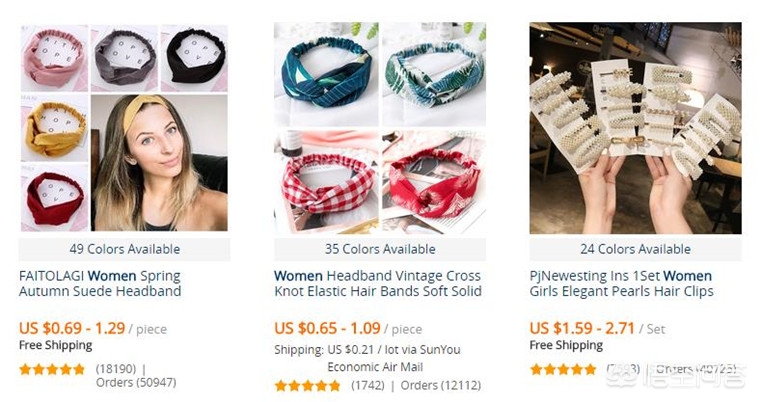Select the green leaf print headband image
This screenshot has width=760, height=402.
tap(434, 74)
